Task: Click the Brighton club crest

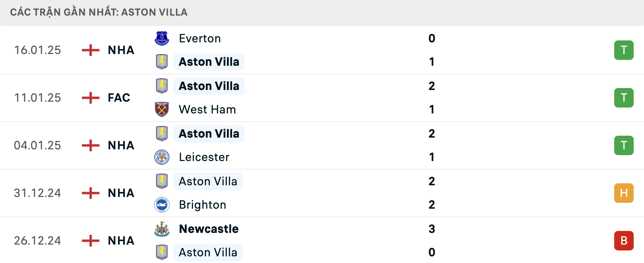Action: coord(162,205)
